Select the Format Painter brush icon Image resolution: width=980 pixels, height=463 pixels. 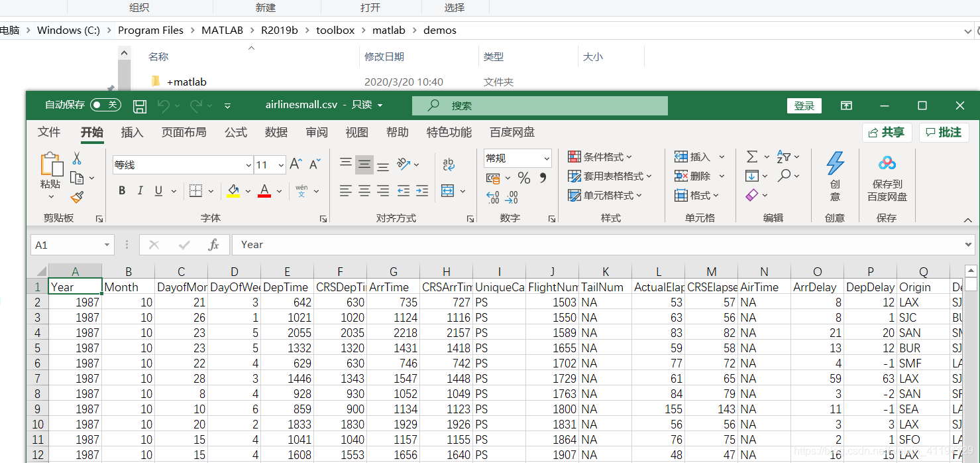(x=77, y=197)
